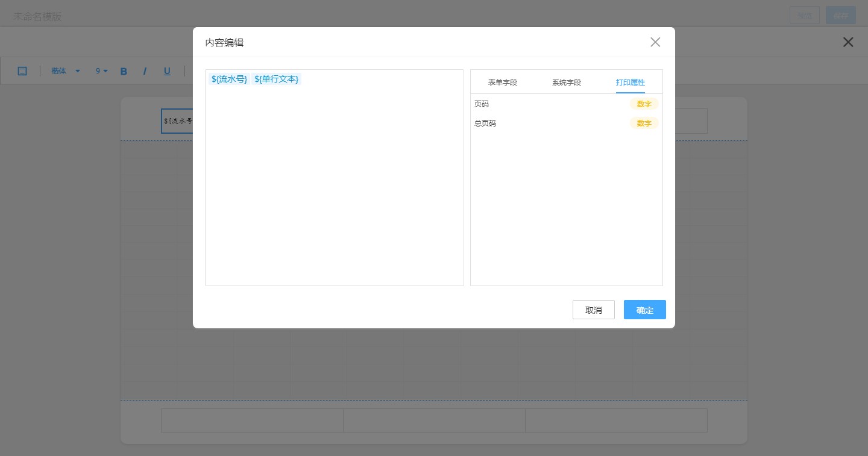Click the ${单行文本} field tag in the editor
The width and height of the screenshot is (868, 456).
tap(276, 79)
